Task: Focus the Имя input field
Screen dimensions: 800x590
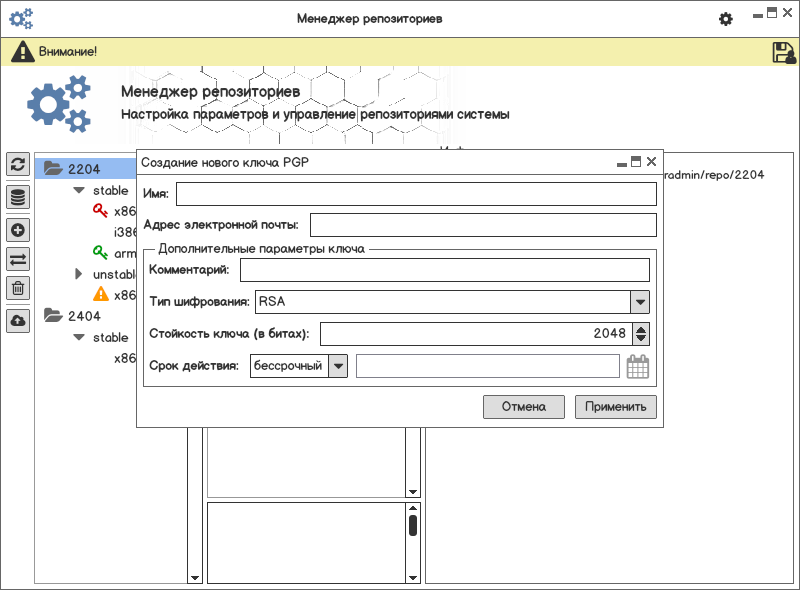Action: click(416, 194)
